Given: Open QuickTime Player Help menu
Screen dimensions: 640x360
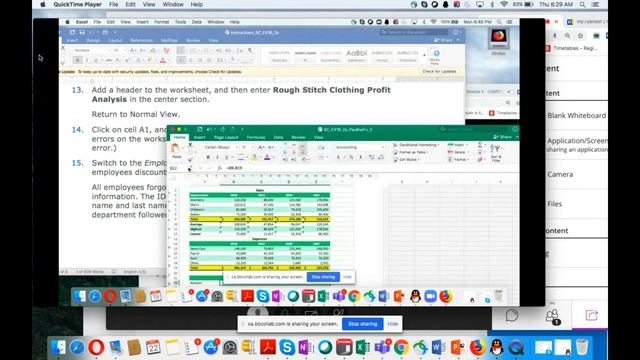Looking at the screenshot, I should [197, 4].
